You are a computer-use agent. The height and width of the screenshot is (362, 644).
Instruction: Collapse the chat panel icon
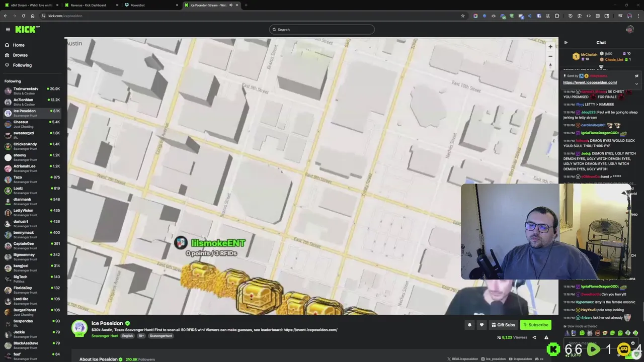566,43
